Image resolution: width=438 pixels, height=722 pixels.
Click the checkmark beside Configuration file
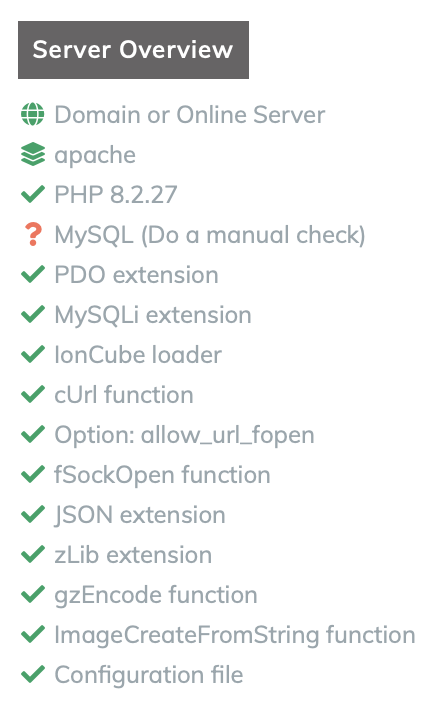33,675
